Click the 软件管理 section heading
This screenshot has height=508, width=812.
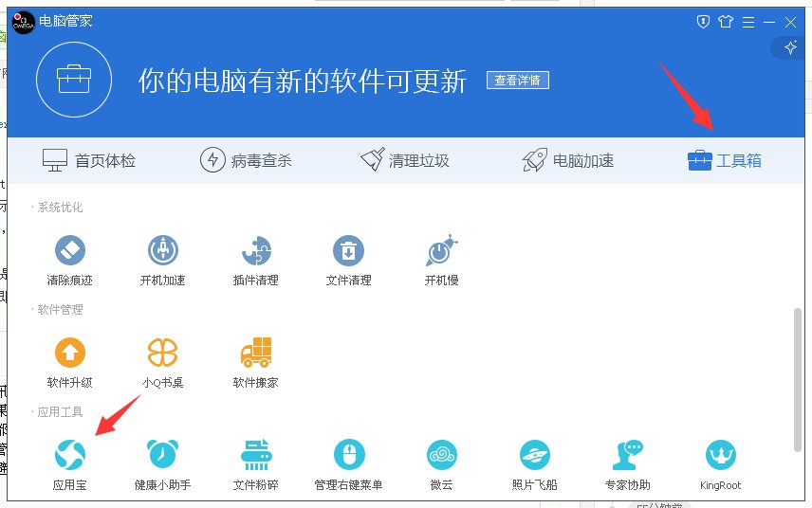[60, 310]
